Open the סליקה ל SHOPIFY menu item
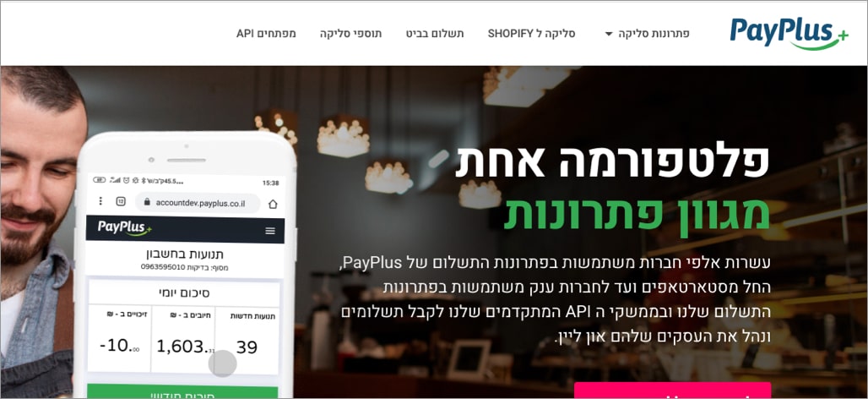Screen dimensions: 868x399 pyautogui.click(x=531, y=34)
